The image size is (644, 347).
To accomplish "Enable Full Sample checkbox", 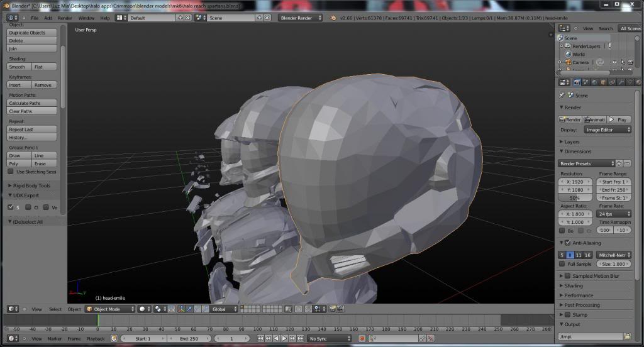I will click(x=562, y=264).
